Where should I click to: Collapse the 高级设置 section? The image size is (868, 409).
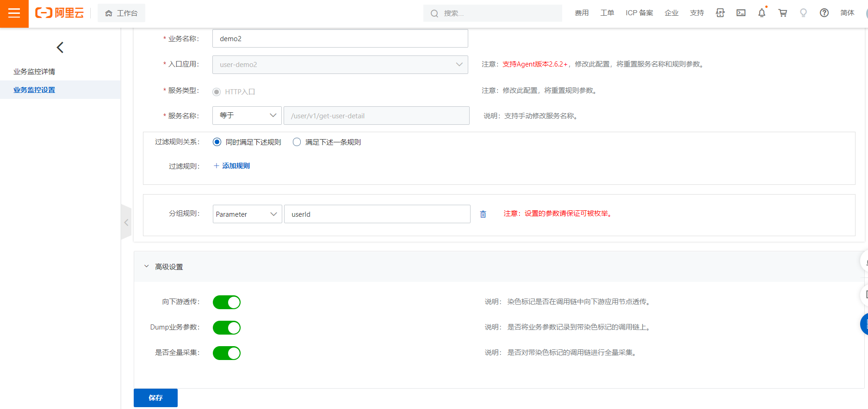click(147, 267)
